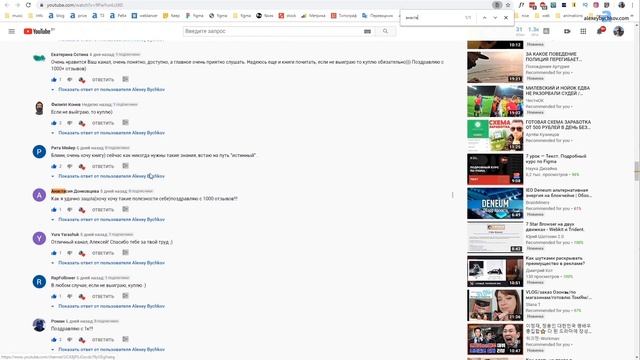Viewport: 640px width, 360px height.
Task: Like the comment 'Если не выиграю, то куплю)'
Action: click(x=53, y=123)
